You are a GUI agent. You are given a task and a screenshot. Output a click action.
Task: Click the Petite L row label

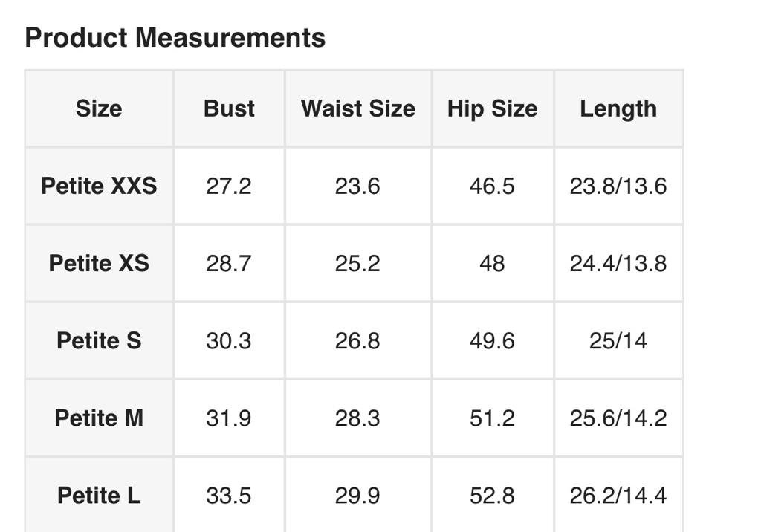click(x=99, y=496)
